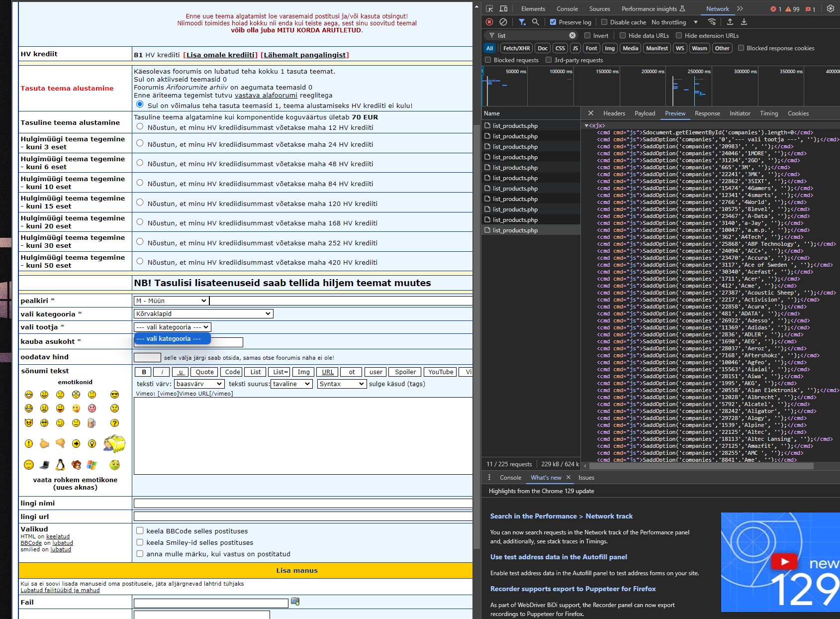Clear the 'list' filter text
Image resolution: width=840 pixels, height=619 pixels.
(x=572, y=35)
